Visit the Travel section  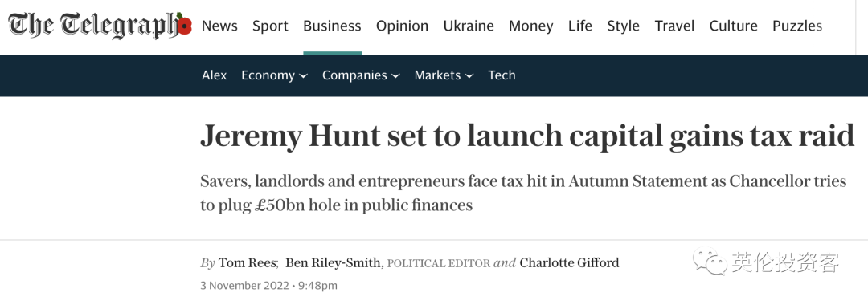pyautogui.click(x=675, y=26)
